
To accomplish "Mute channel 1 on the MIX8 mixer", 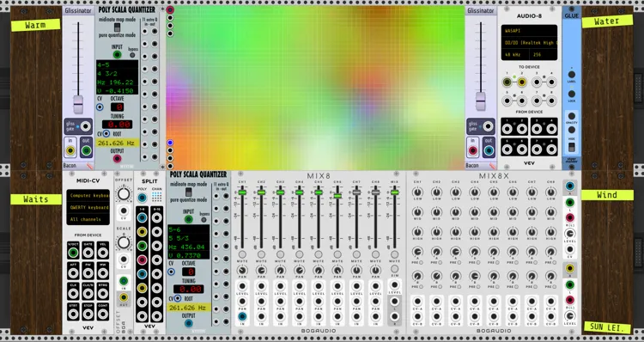I will pyautogui.click(x=242, y=254).
